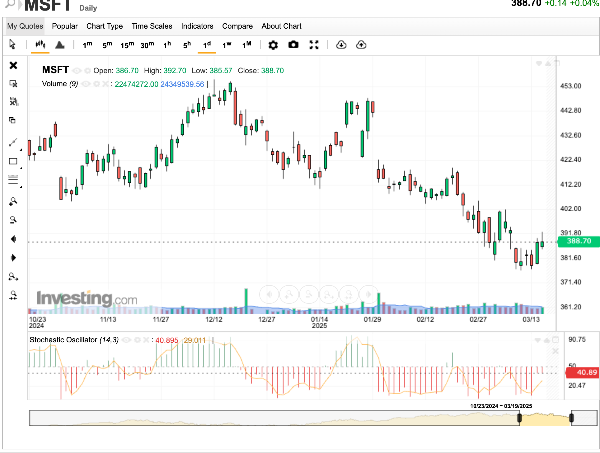600x453 pixels.
Task: Click the horizontal stretch zoom icon
Action: (13, 276)
